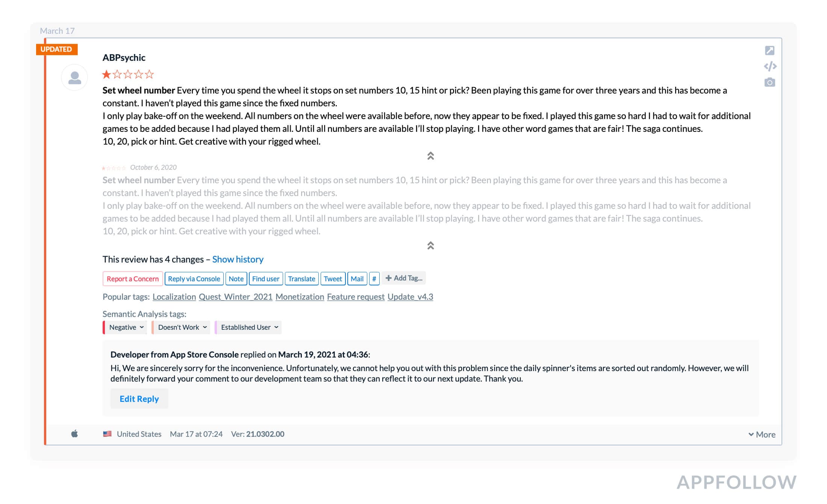Select the Localization popular tag

[x=174, y=297]
